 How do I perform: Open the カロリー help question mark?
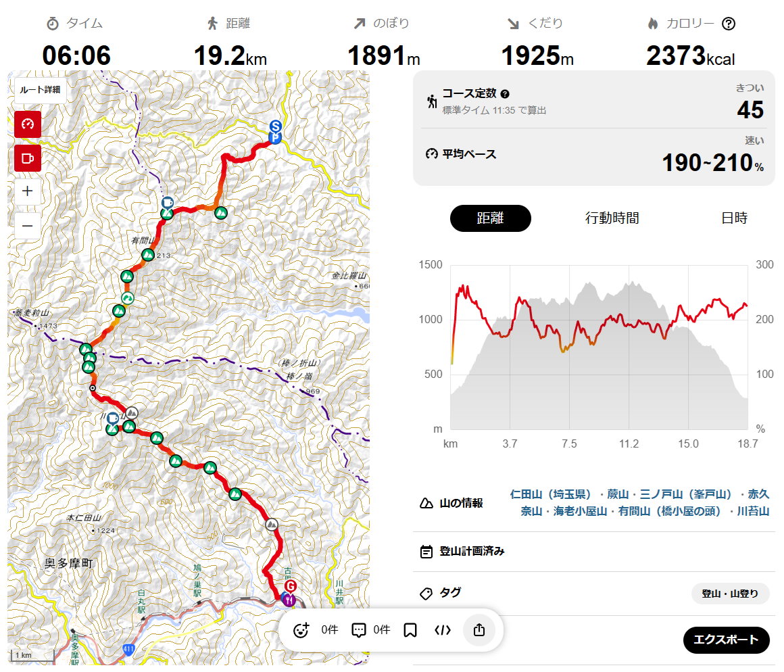pos(728,24)
